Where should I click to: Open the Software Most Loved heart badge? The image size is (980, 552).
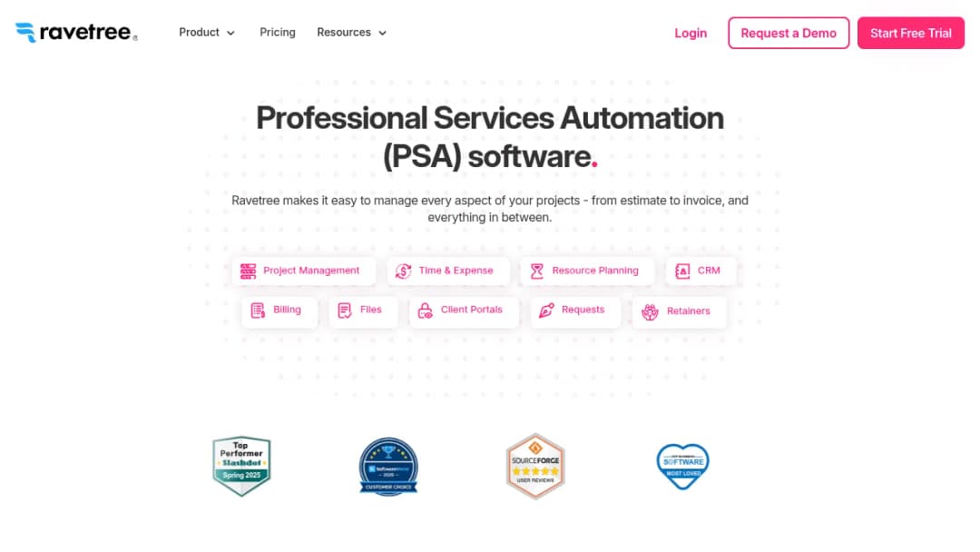click(x=682, y=467)
